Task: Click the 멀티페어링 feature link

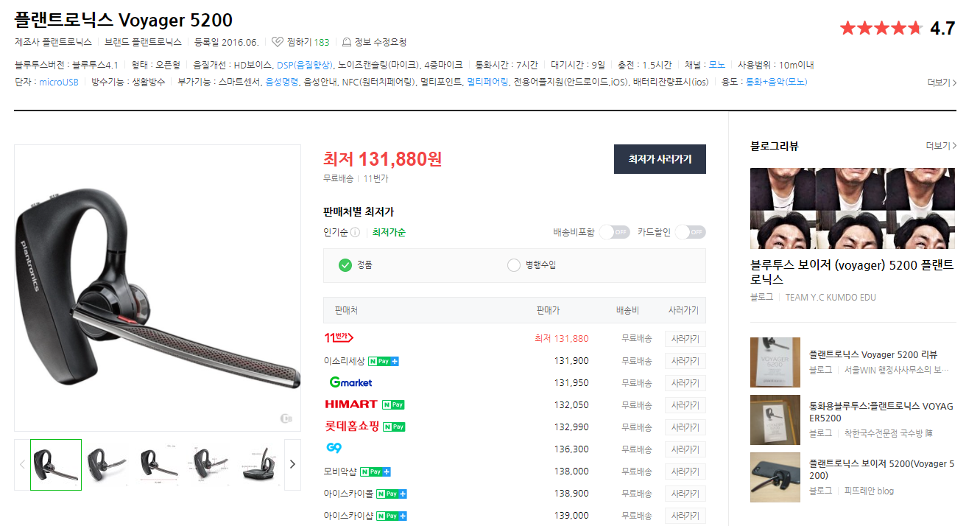Action: click(487, 83)
